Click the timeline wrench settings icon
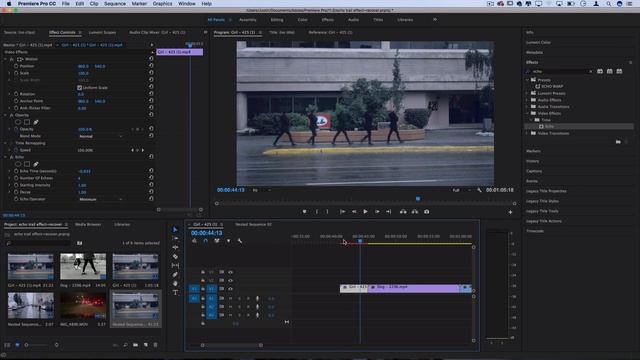640x360 pixels. tap(240, 241)
